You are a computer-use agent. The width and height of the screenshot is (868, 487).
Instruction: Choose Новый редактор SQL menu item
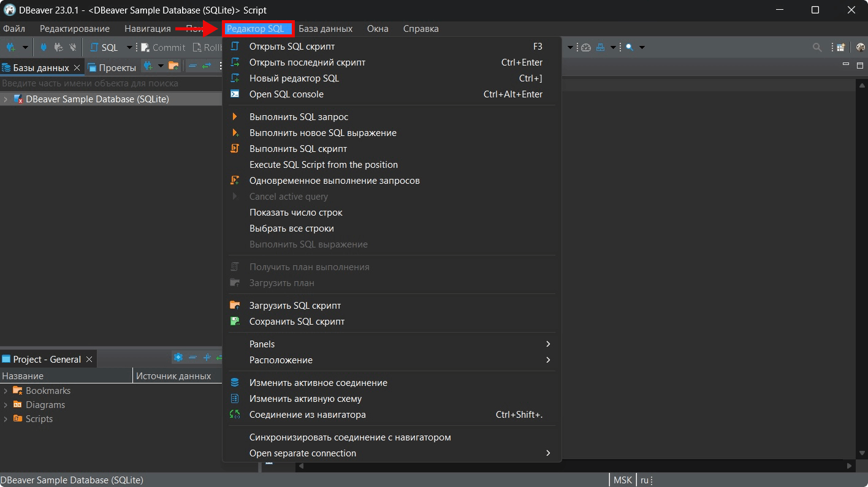tap(392, 78)
